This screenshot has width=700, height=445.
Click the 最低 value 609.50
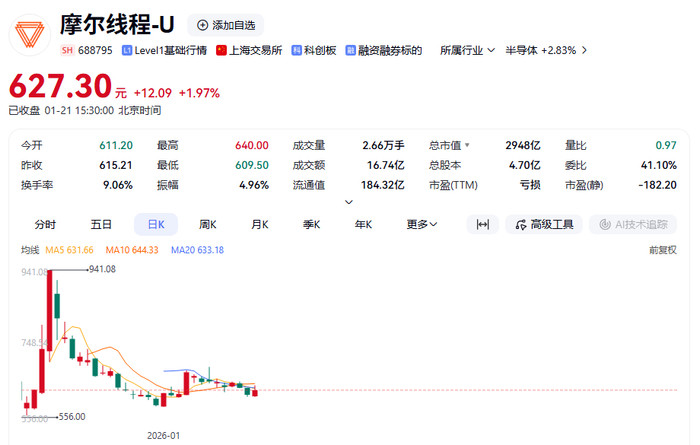252,165
